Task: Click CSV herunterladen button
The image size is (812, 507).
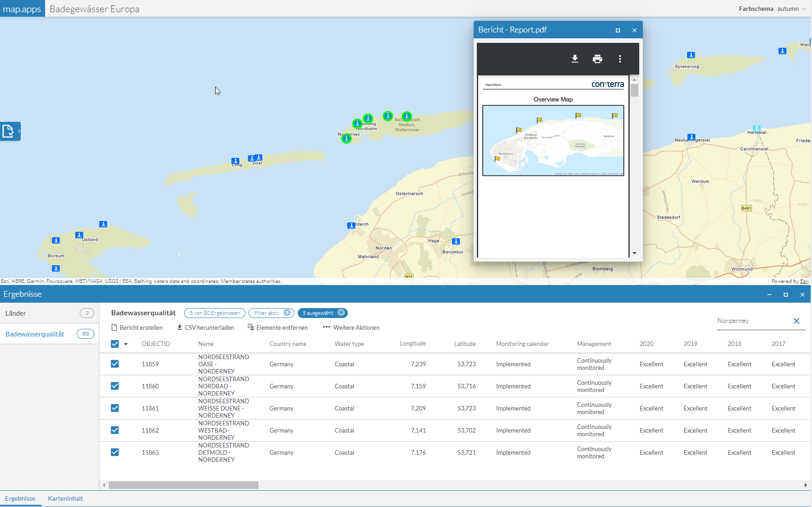Action: click(x=205, y=327)
